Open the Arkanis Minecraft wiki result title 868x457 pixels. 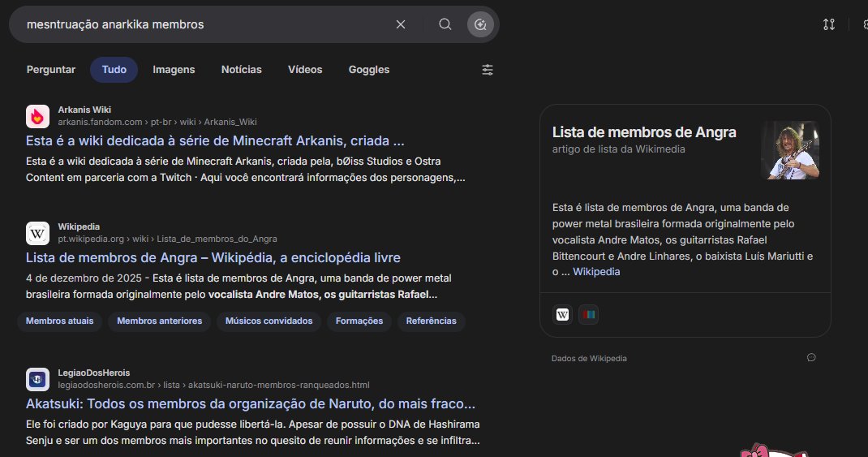215,140
